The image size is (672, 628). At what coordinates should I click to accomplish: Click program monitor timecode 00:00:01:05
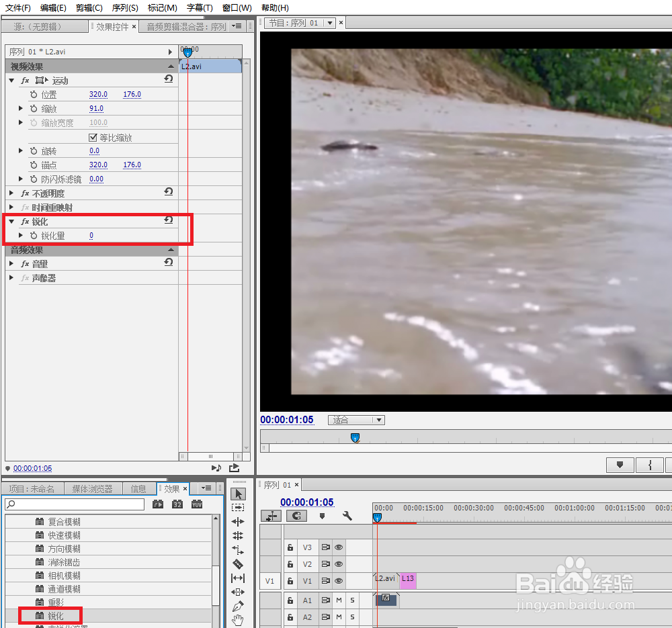[287, 420]
